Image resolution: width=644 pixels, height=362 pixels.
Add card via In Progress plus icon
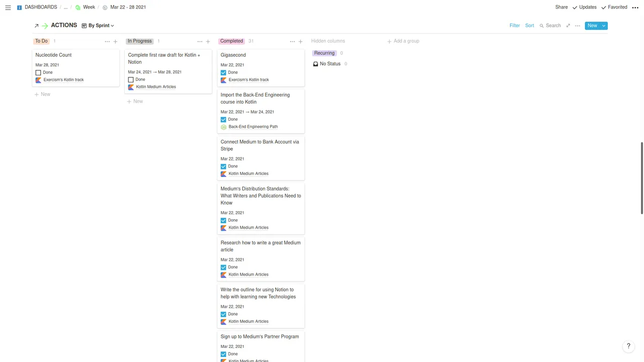pos(208,41)
